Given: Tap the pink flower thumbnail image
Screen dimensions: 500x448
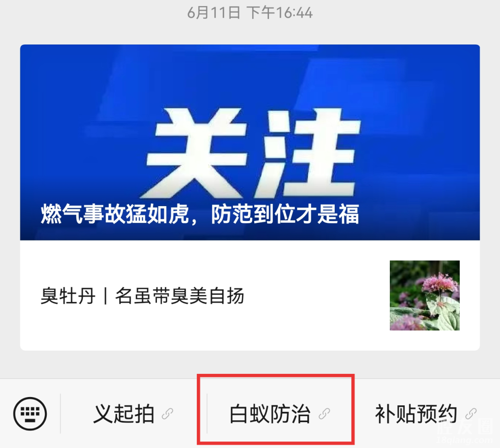Looking at the screenshot, I should 425,296.
